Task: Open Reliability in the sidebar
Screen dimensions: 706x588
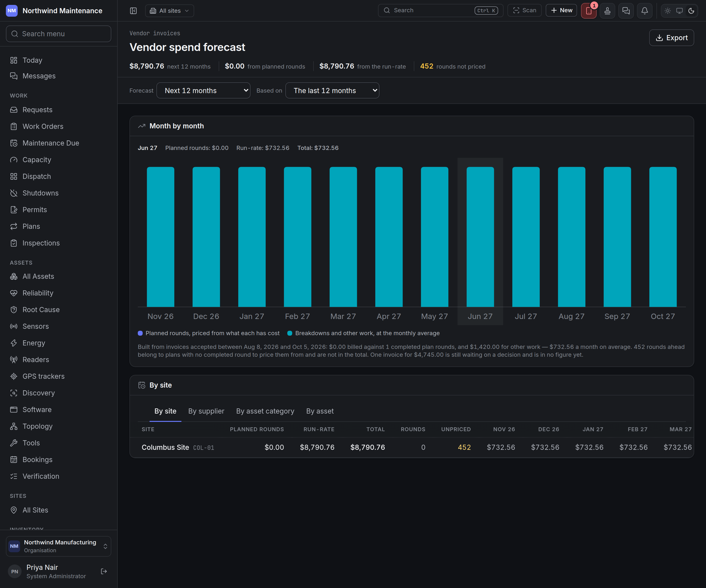Action: (59, 293)
